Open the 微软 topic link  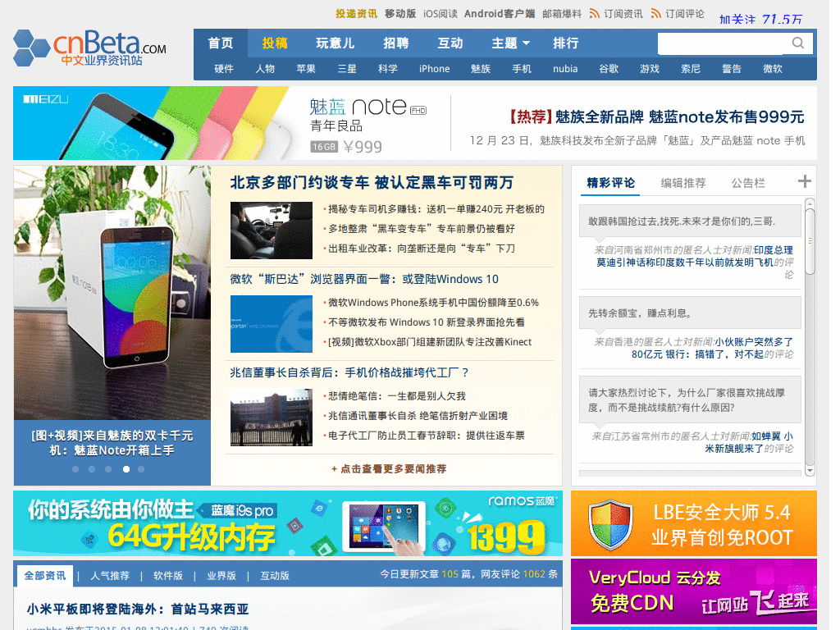(x=773, y=69)
